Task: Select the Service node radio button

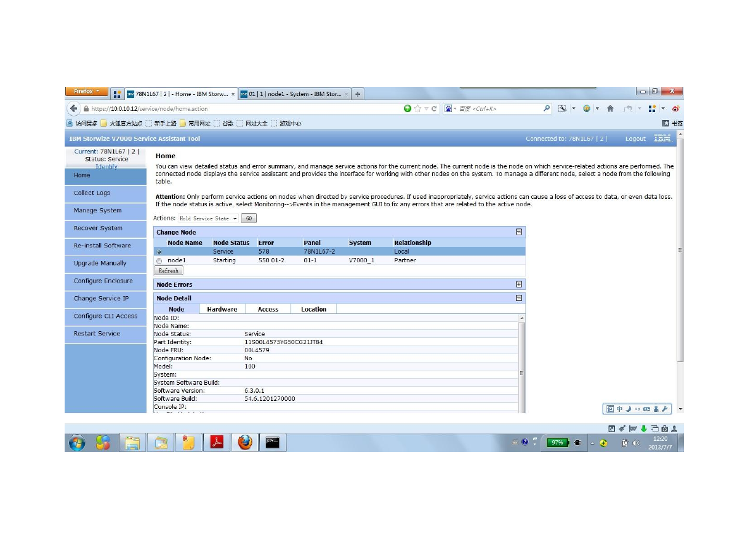Action: [160, 252]
